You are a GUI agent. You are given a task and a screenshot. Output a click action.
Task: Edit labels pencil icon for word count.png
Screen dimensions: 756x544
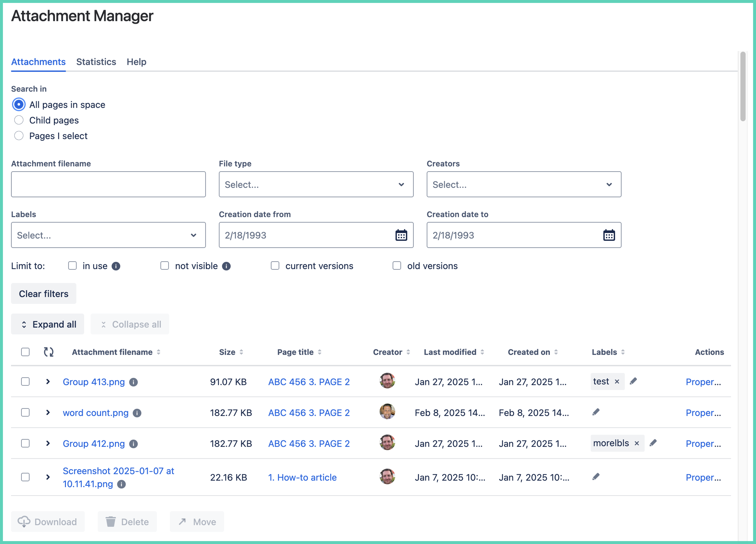coord(596,412)
